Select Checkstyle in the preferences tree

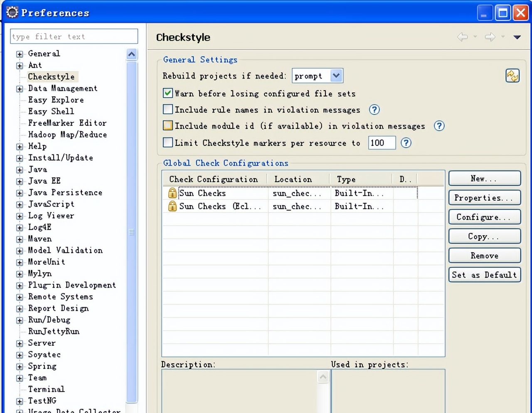click(x=52, y=76)
